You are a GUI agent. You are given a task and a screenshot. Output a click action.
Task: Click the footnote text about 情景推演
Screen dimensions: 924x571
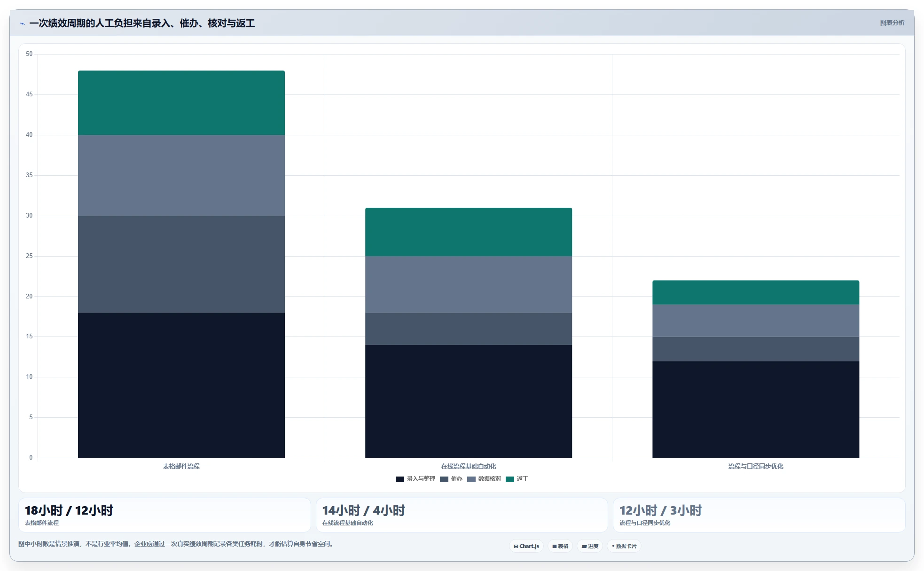[x=176, y=544]
